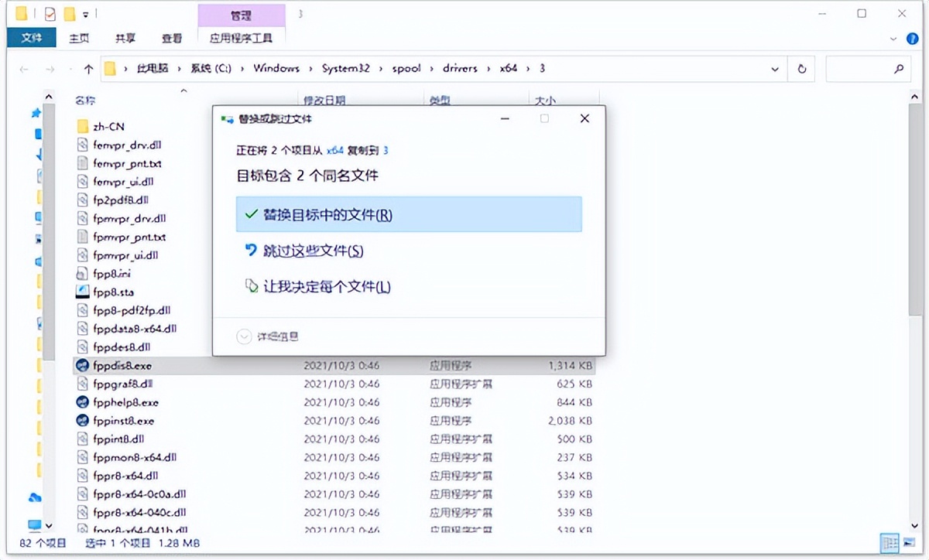Screen dimensions: 929x560
Task: Open the 文件 menu
Action: [31, 36]
